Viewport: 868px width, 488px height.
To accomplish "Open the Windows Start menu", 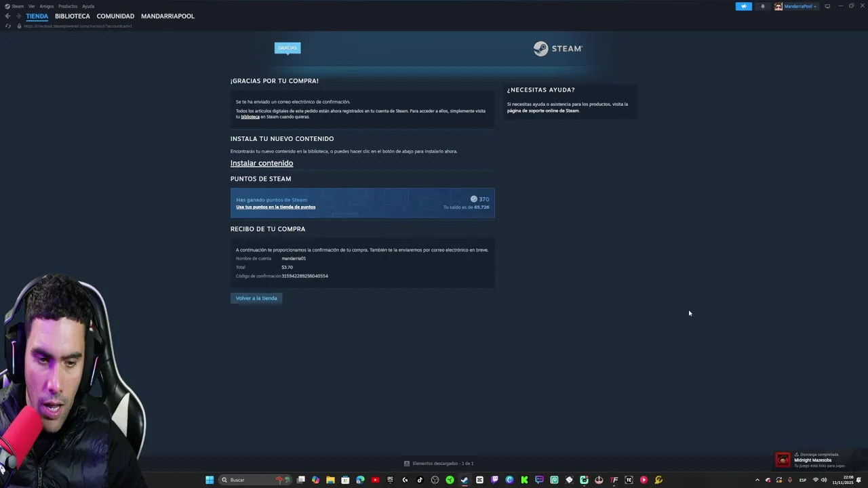I will coord(210,480).
